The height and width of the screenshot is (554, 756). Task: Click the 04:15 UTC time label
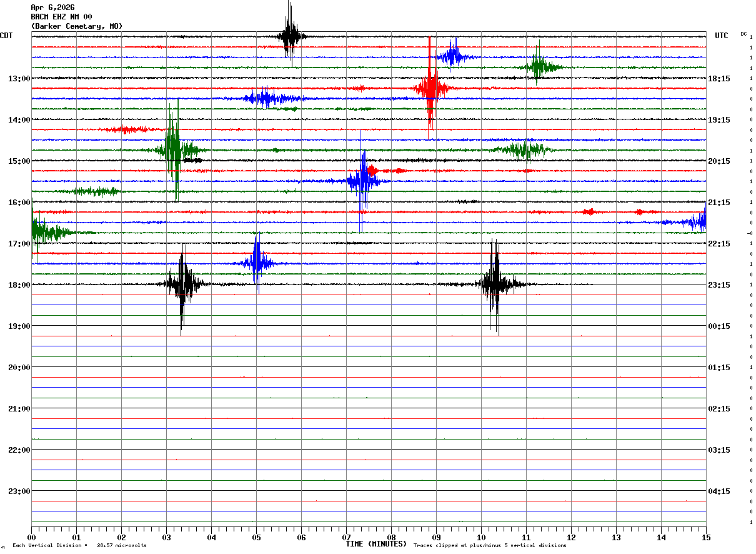click(720, 491)
